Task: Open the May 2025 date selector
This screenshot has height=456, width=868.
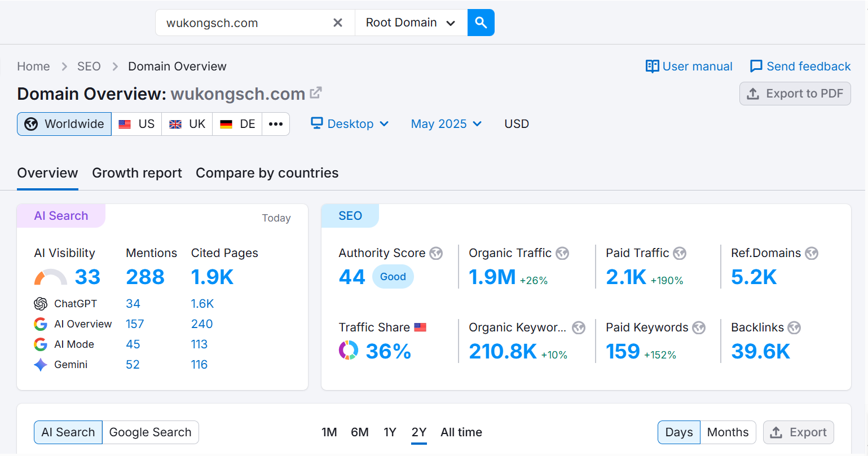Action: [x=446, y=123]
